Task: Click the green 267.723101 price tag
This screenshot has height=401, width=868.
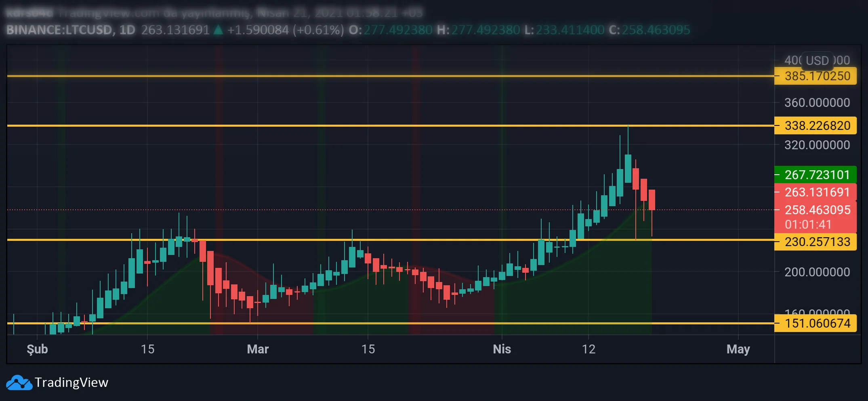Action: 815,175
